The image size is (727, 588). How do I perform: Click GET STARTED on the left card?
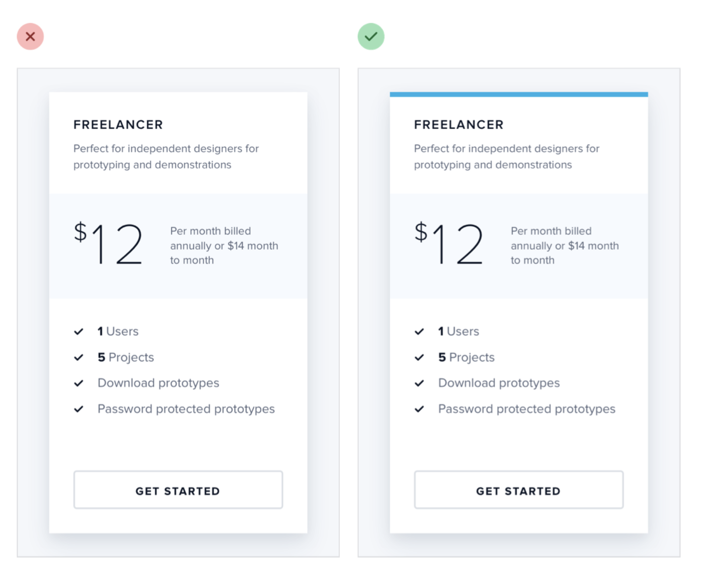point(178,490)
